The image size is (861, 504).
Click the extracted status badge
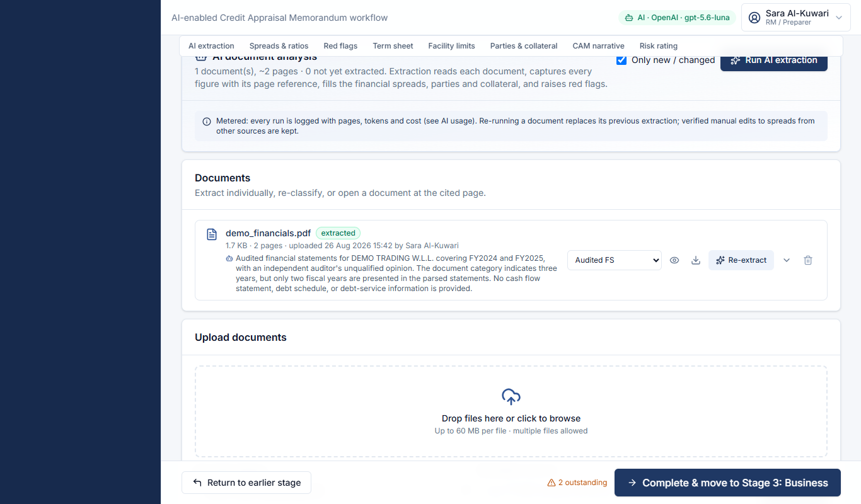(x=338, y=233)
